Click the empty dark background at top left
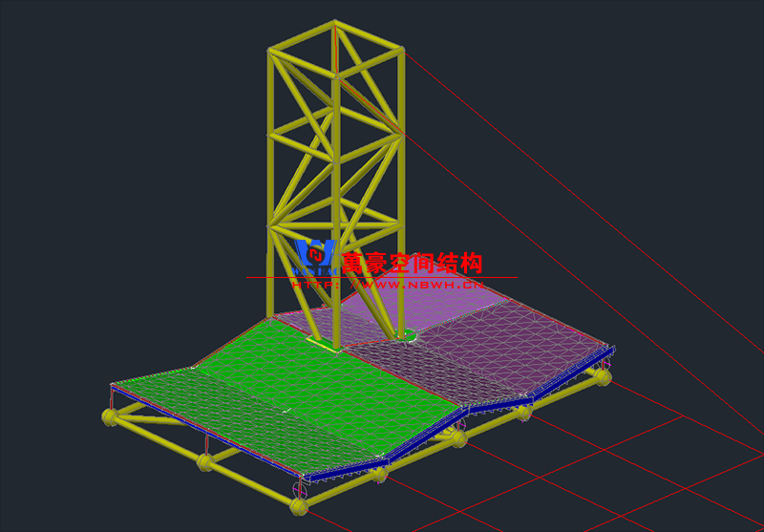The image size is (764, 532). [95, 76]
